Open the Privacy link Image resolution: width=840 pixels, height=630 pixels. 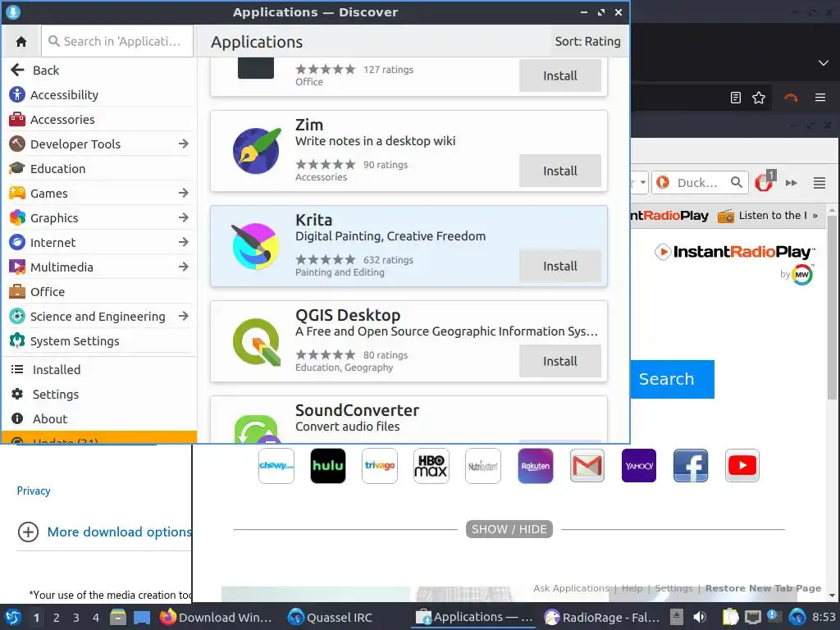pyautogui.click(x=33, y=491)
